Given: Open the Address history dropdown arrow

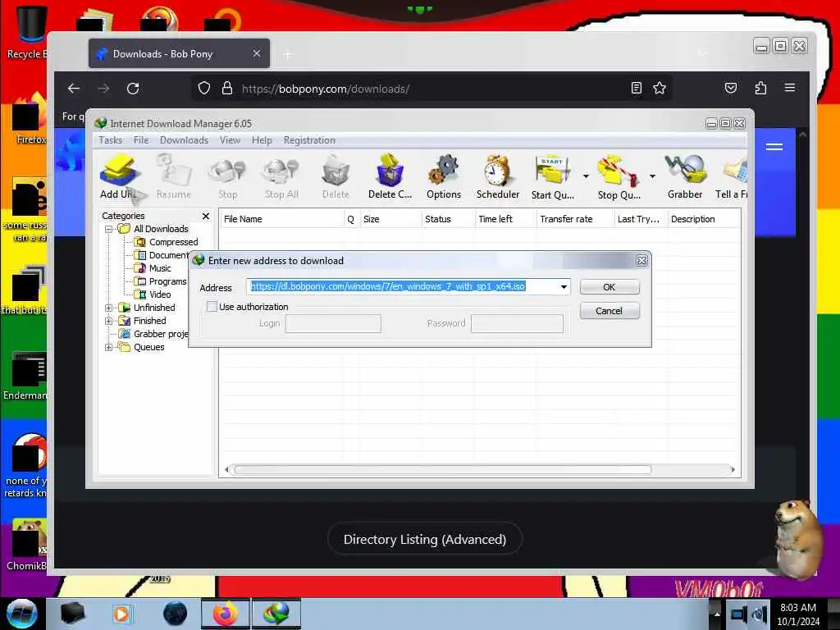Looking at the screenshot, I should point(564,286).
